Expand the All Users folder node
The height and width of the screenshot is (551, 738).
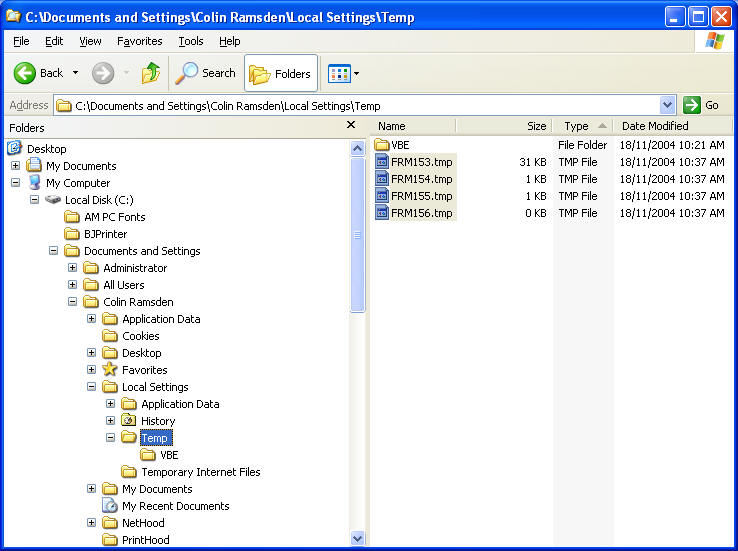(x=72, y=284)
